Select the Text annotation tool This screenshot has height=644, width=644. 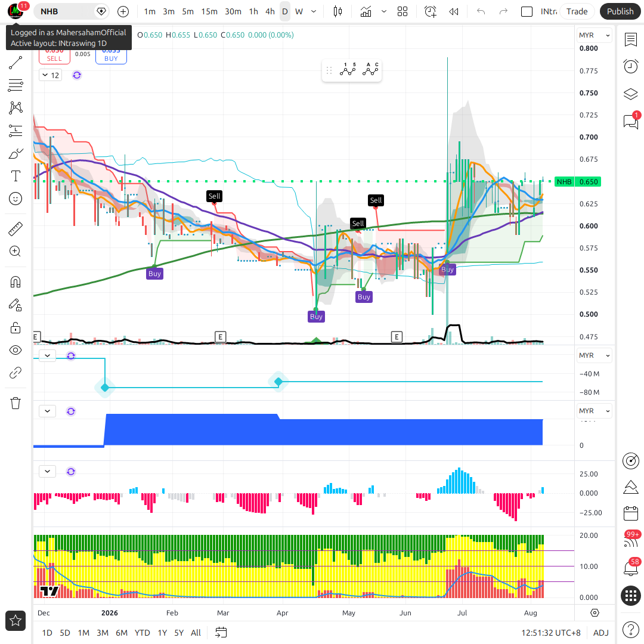(x=15, y=176)
